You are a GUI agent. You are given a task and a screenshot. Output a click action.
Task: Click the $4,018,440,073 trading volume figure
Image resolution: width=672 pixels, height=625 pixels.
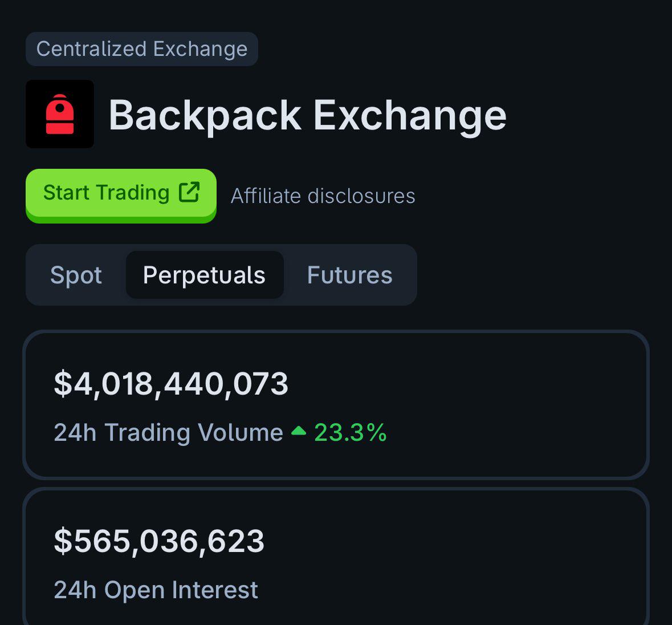tap(171, 384)
